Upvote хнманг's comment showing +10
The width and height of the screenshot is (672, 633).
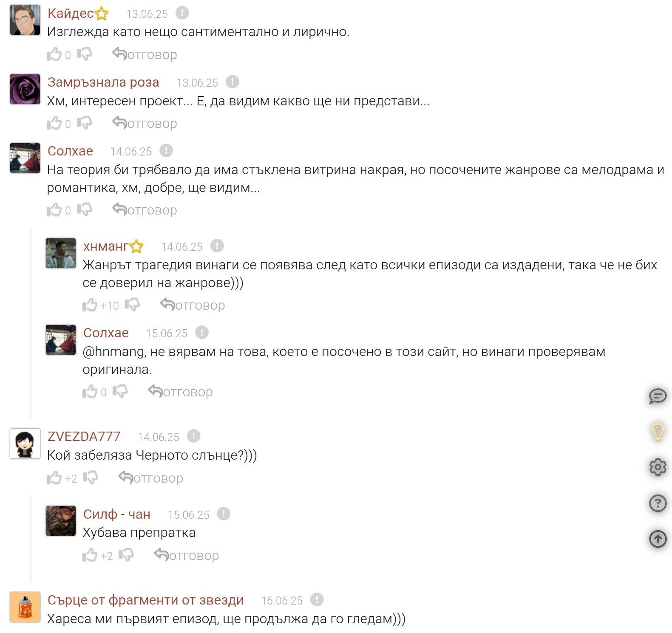[90, 305]
